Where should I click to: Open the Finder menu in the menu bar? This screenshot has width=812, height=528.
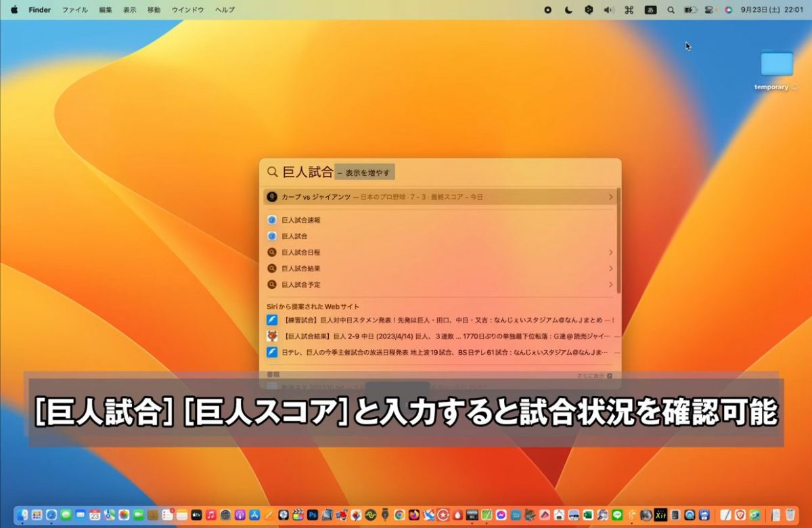point(40,10)
